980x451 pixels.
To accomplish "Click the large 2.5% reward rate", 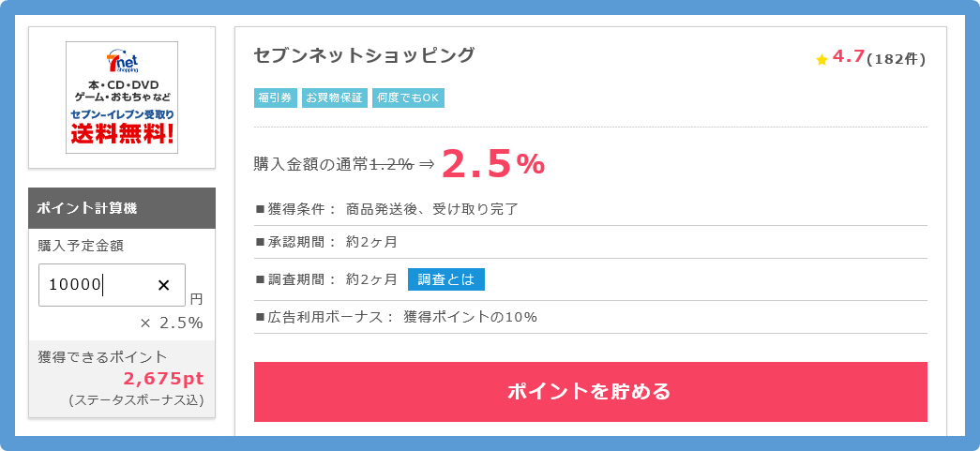I will [x=493, y=164].
